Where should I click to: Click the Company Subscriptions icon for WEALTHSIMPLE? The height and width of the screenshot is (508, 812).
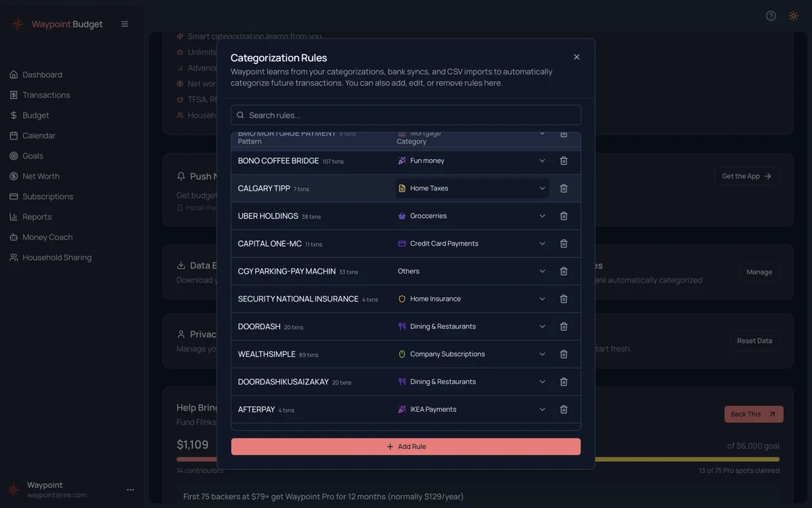(402, 354)
